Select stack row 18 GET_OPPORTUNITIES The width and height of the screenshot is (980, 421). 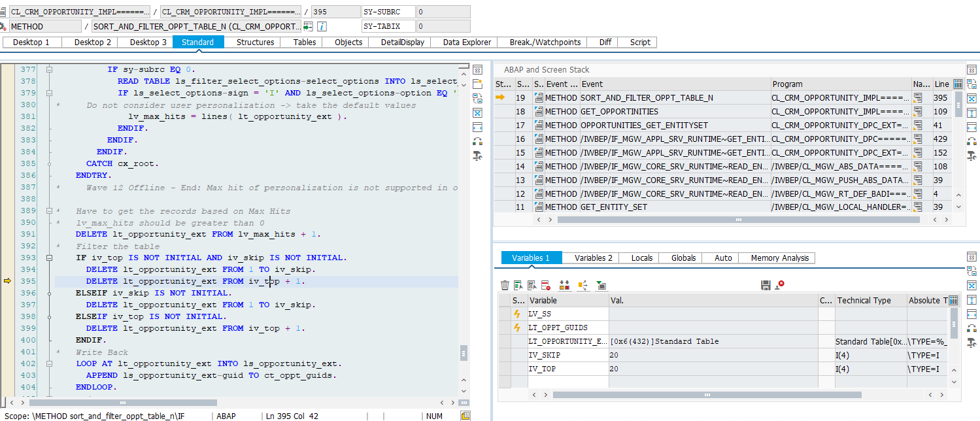618,111
